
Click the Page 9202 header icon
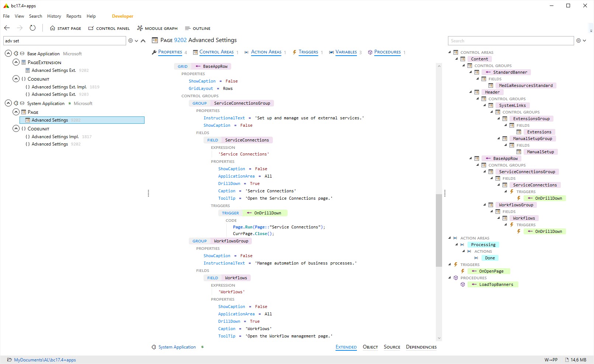[x=155, y=40]
